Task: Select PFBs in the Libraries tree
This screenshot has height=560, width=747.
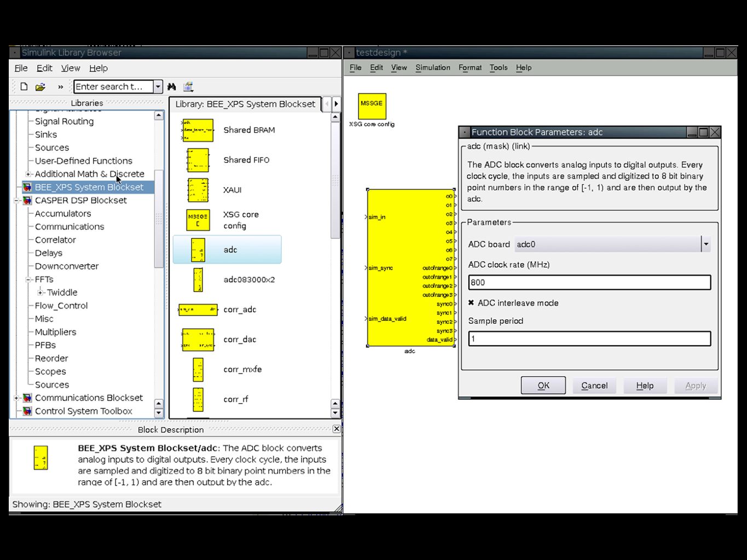Action: pos(45,345)
